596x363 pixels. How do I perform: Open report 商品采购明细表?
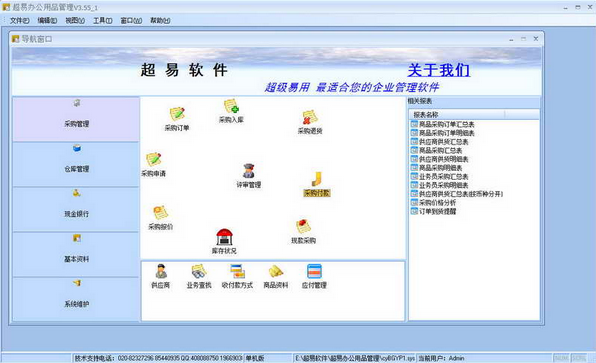[436, 168]
